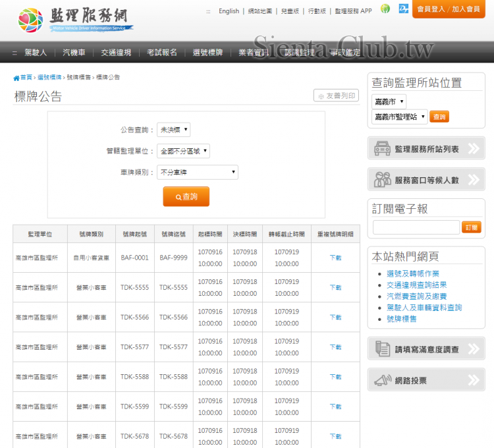Click the 監理服務網 site logo
Viewport: 494px width, 448px height.
[x=75, y=19]
